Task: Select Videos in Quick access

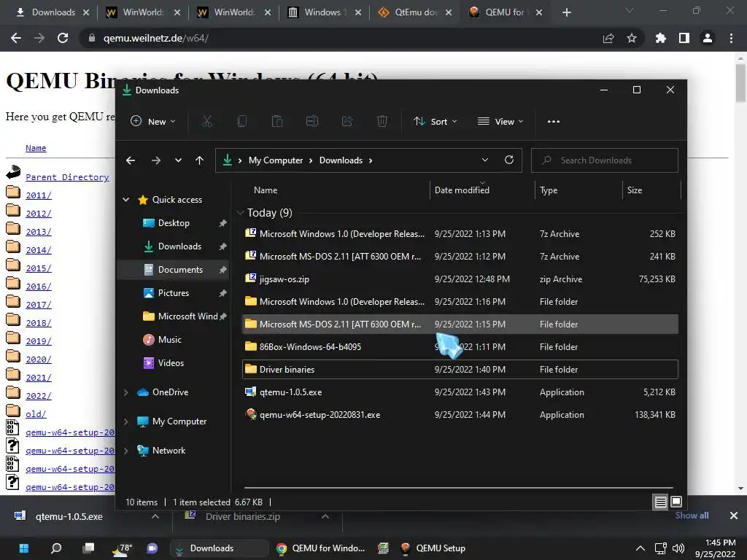Action: coord(174,363)
